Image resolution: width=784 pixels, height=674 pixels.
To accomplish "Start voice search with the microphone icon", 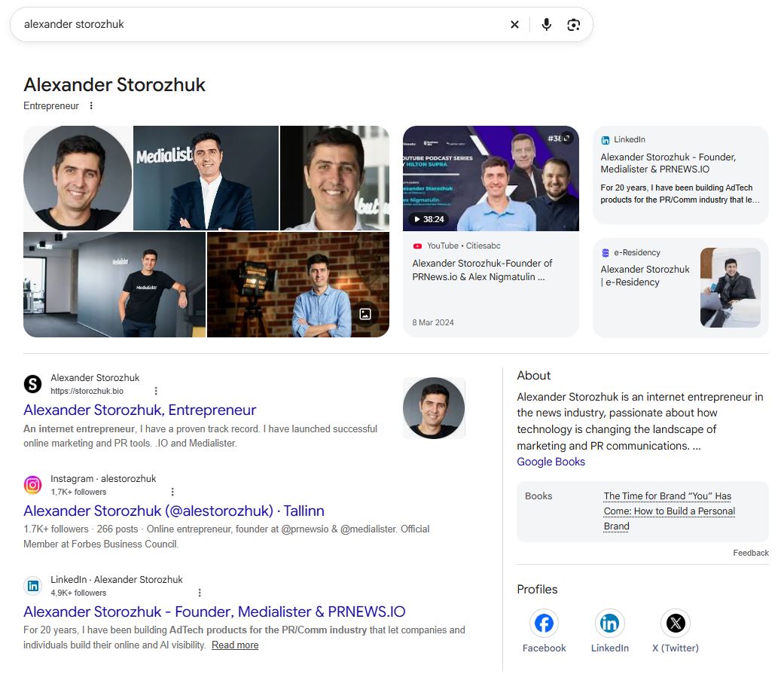I will coord(547,25).
